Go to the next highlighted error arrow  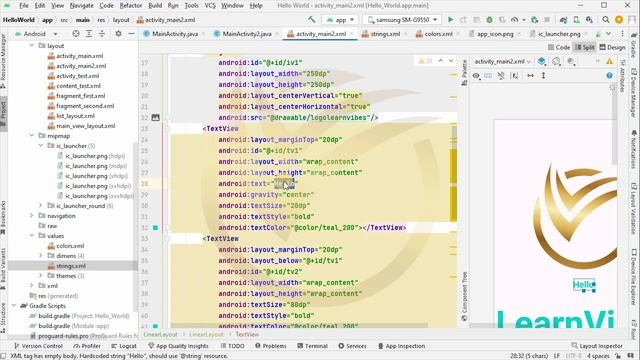[451, 60]
